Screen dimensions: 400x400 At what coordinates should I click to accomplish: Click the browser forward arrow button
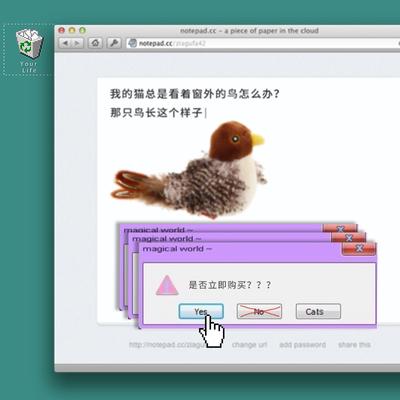point(77,43)
